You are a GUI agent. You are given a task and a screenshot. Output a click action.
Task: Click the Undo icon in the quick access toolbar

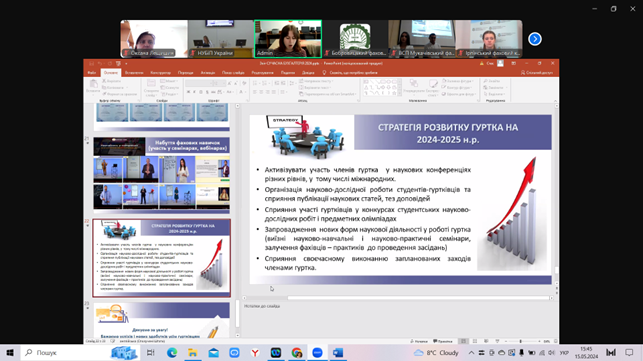[x=100, y=64]
